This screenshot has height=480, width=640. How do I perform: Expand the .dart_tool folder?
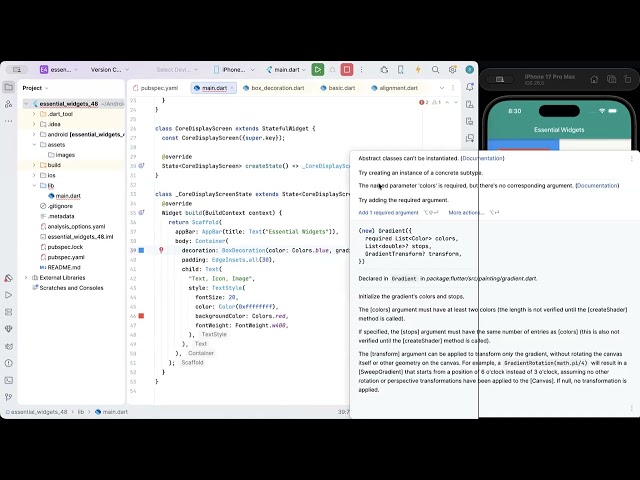(x=34, y=114)
